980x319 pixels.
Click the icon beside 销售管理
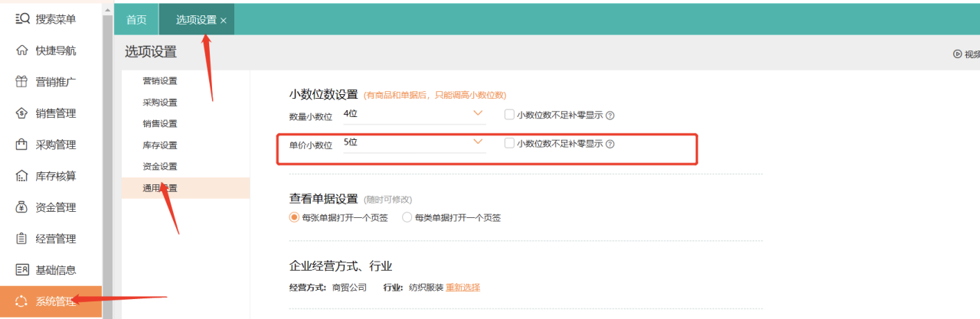click(x=22, y=113)
